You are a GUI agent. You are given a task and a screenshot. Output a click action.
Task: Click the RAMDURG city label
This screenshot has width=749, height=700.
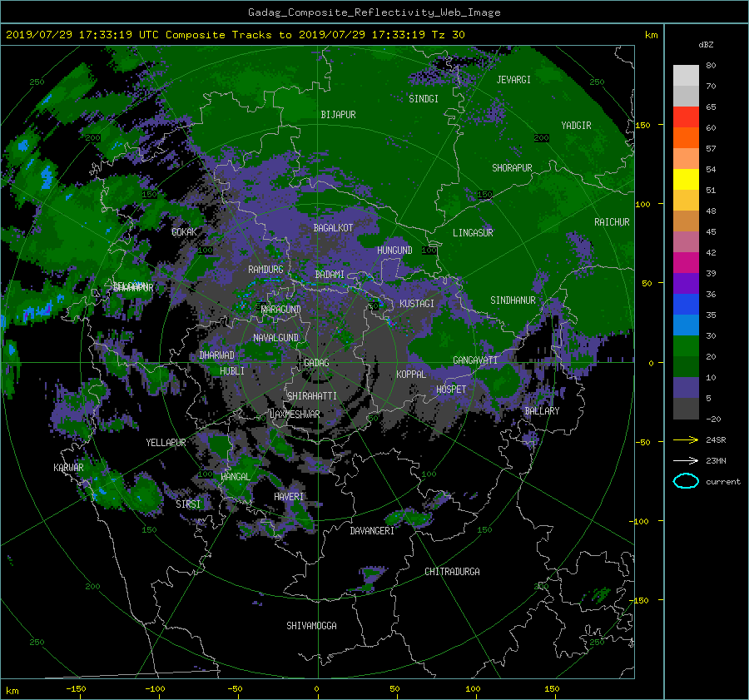(265, 270)
